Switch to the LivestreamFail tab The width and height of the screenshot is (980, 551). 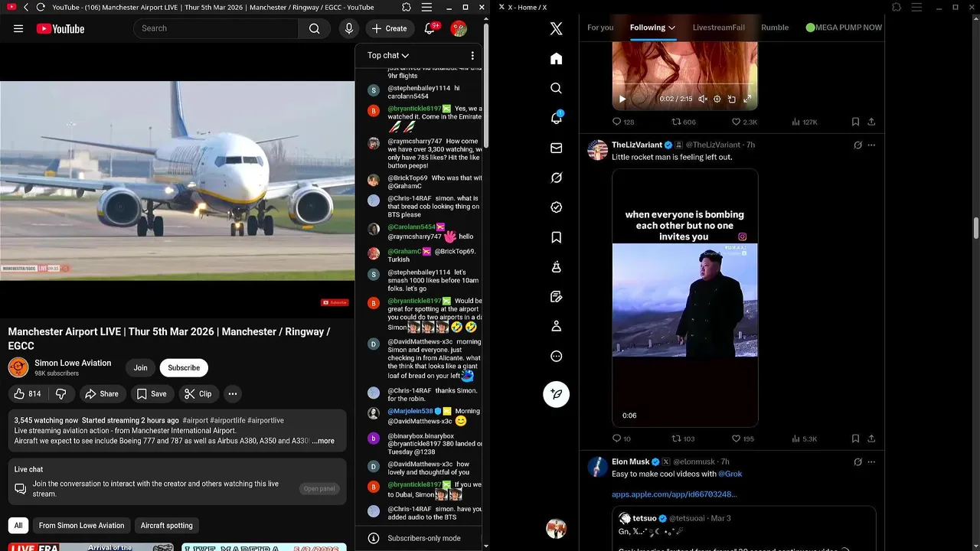[718, 28]
